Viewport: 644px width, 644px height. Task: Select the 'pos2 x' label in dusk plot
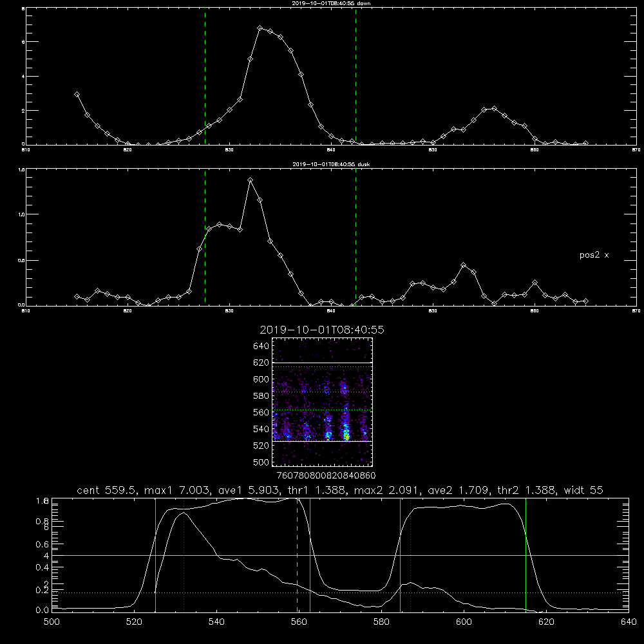click(x=594, y=255)
